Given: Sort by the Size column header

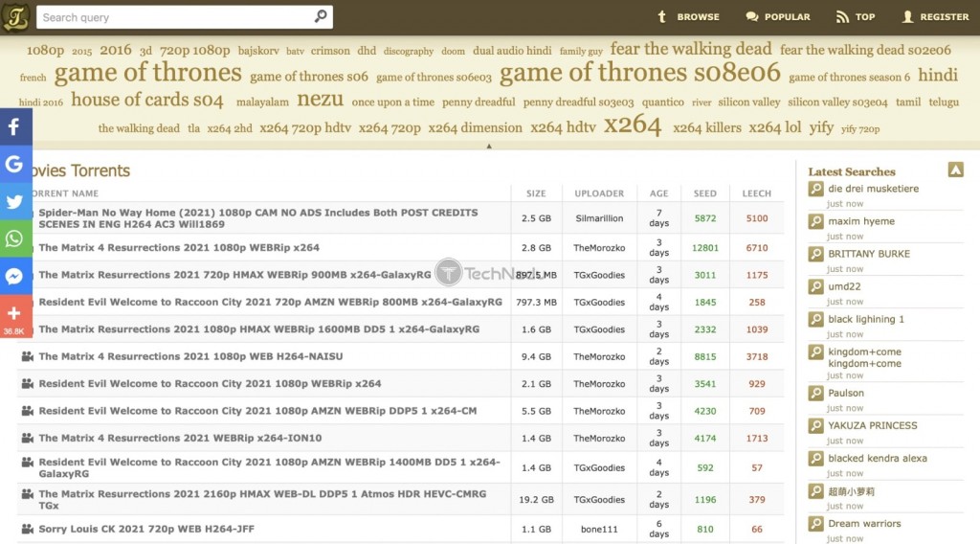Looking at the screenshot, I should 536,193.
